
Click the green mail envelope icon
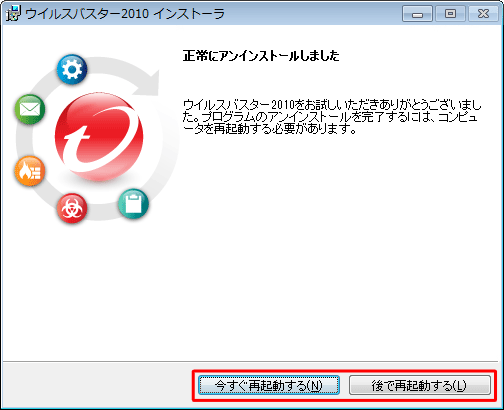point(30,110)
